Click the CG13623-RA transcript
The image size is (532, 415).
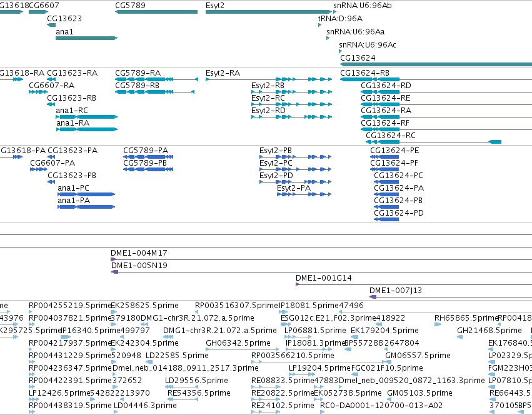[51, 79]
